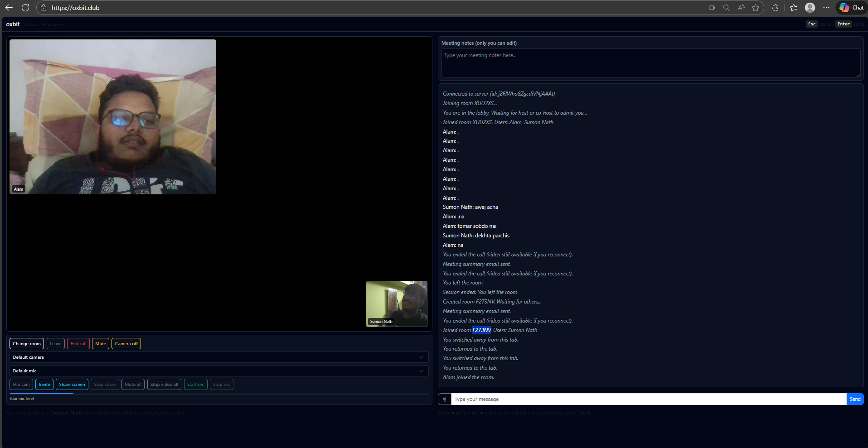Open the Copilot Chat tab

[852, 8]
